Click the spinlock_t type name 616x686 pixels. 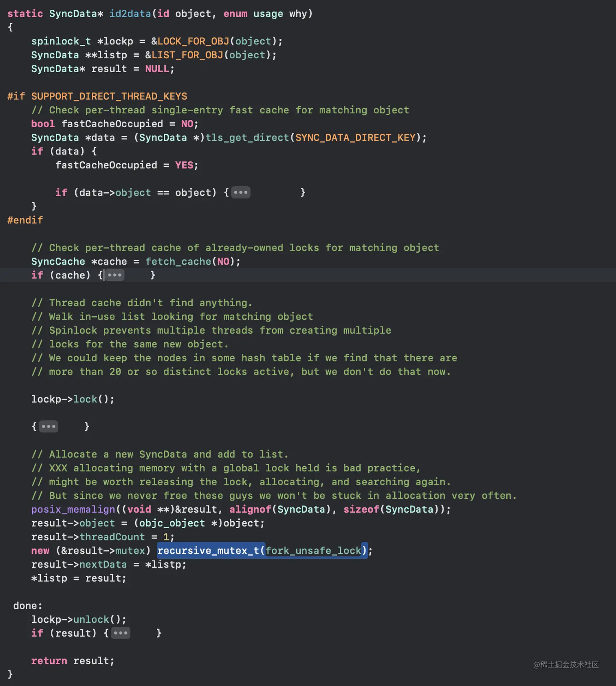click(x=61, y=41)
